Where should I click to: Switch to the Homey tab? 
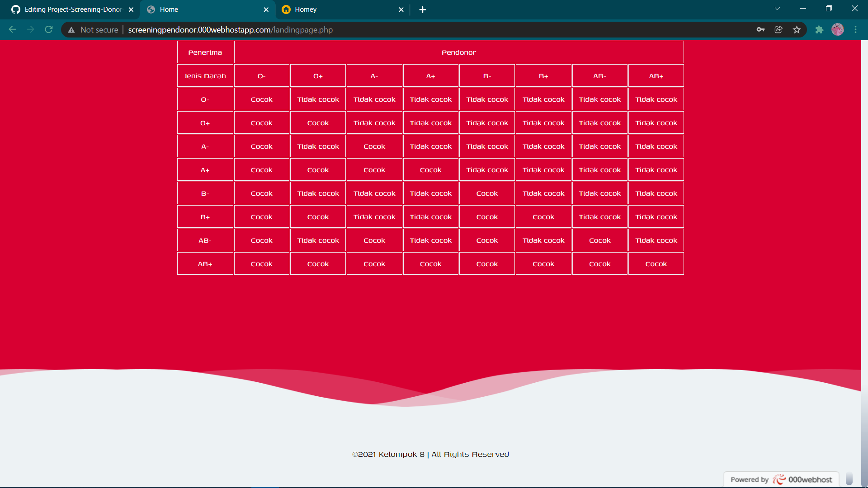coord(343,9)
